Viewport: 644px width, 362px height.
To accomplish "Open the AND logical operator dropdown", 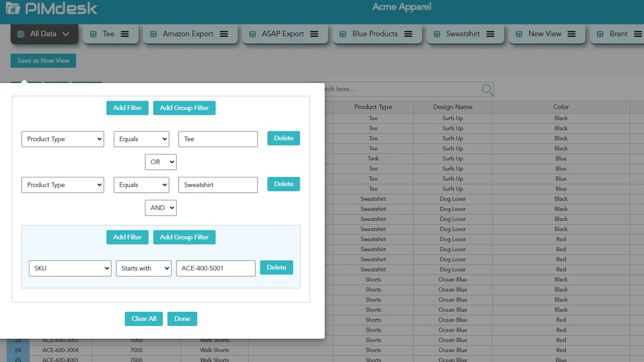I will (161, 208).
